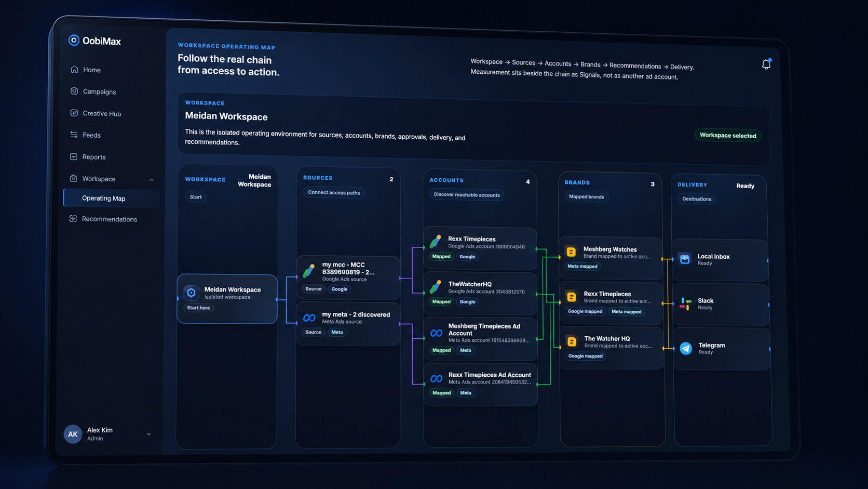Click Meta icon on Rexx Timepieces Ad Account
868x489 pixels.
436,378
